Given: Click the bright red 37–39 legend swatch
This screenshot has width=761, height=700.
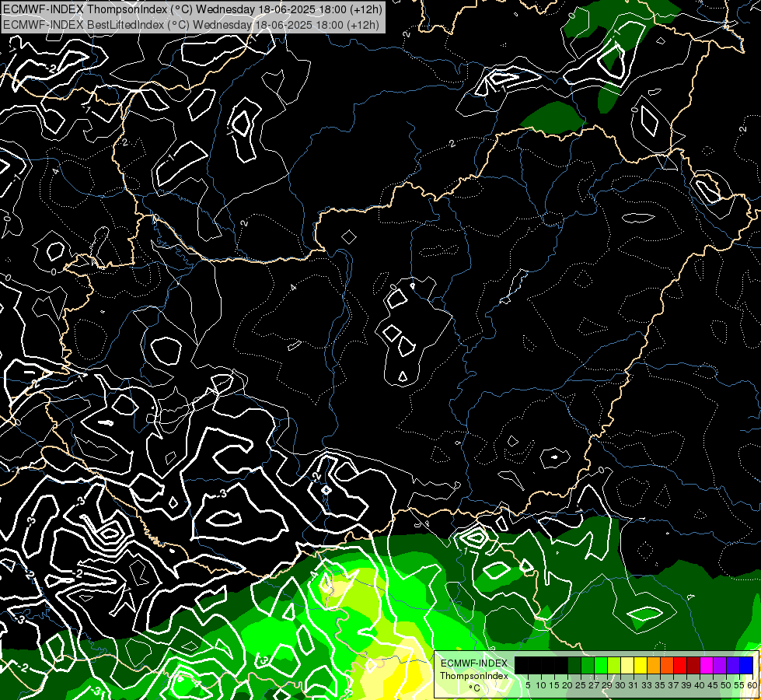Looking at the screenshot, I should pos(680,665).
